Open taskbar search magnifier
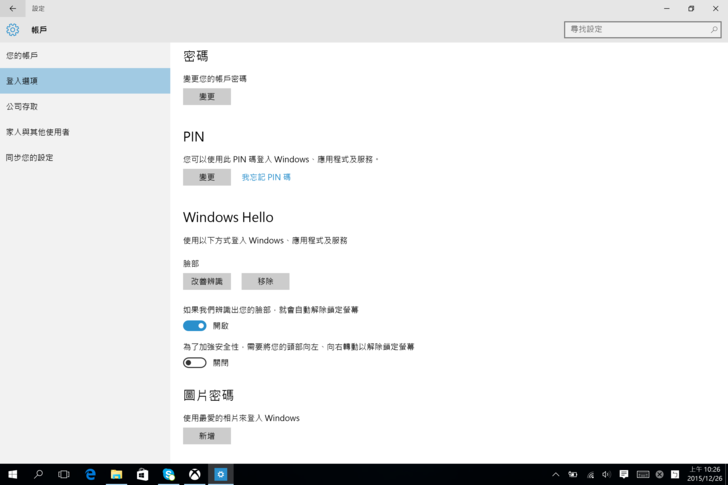This screenshot has height=485, width=728. pos(39,474)
